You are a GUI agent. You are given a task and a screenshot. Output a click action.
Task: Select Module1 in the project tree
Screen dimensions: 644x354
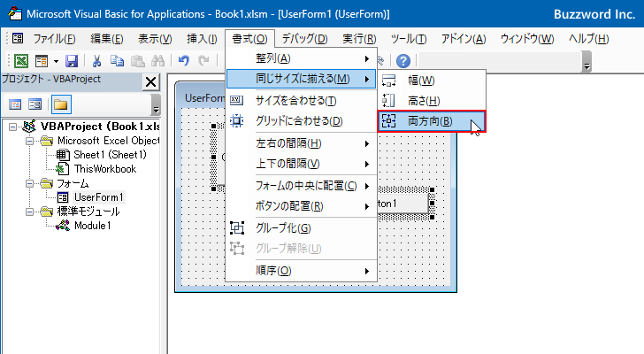click(92, 226)
